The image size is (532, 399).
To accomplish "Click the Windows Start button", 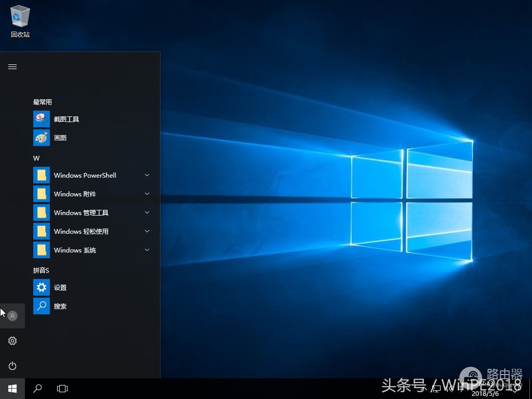I will click(12, 389).
